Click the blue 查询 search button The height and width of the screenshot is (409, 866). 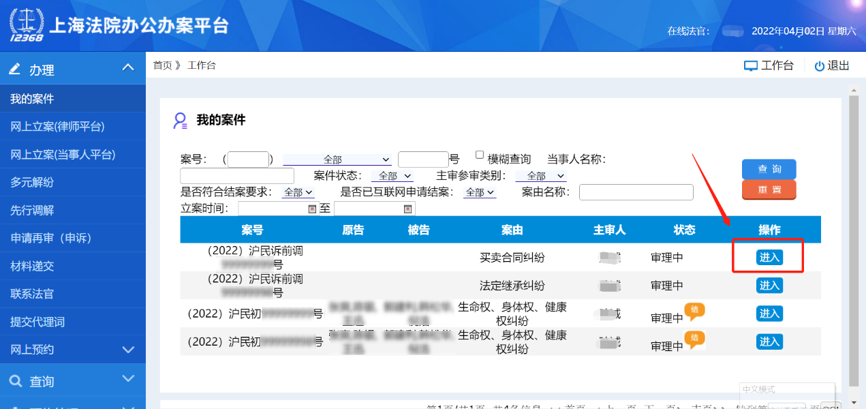769,169
